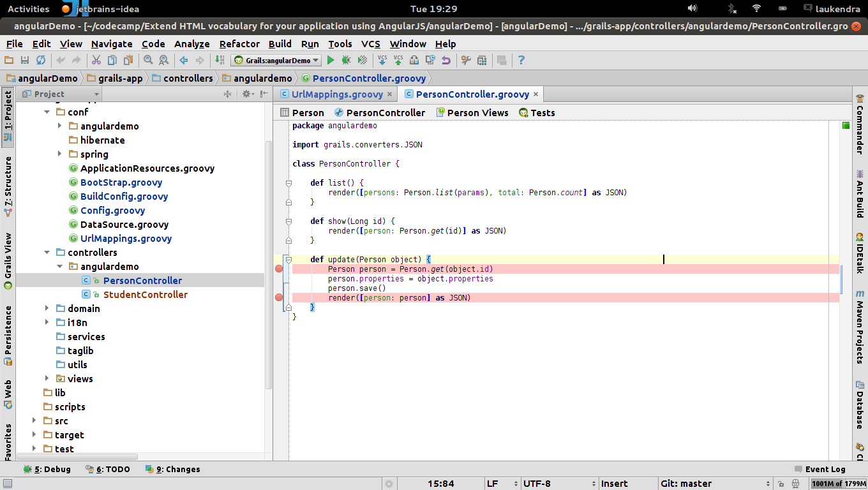Expand the domain folder
868x490 pixels.
[47, 308]
